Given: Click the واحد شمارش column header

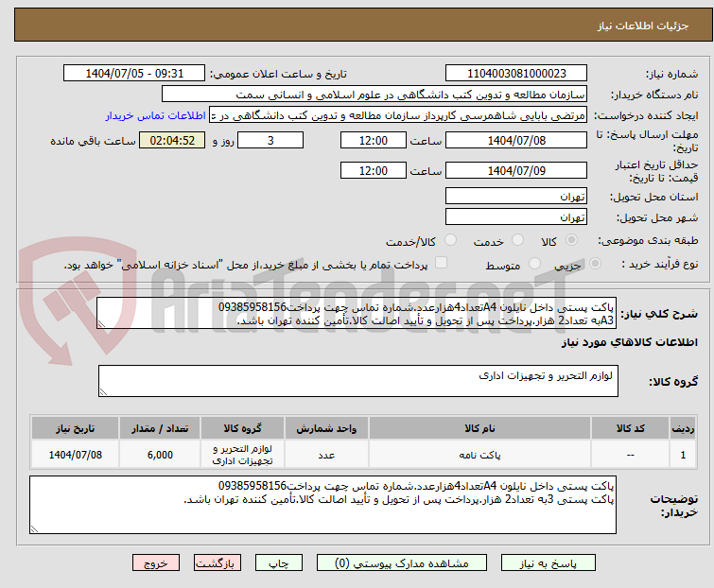Looking at the screenshot, I should [326, 428].
